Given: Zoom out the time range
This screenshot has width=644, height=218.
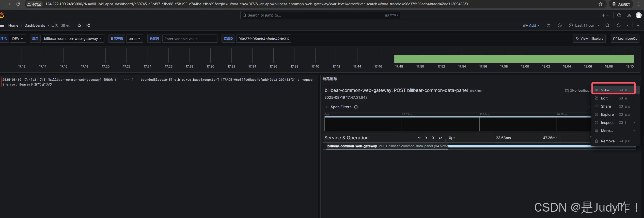Looking at the screenshot, I should (607, 25).
